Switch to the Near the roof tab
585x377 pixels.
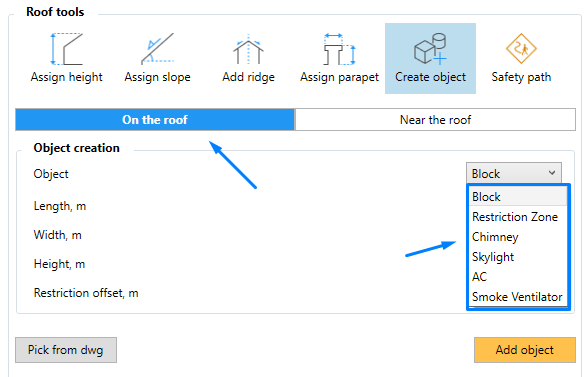[435, 119]
